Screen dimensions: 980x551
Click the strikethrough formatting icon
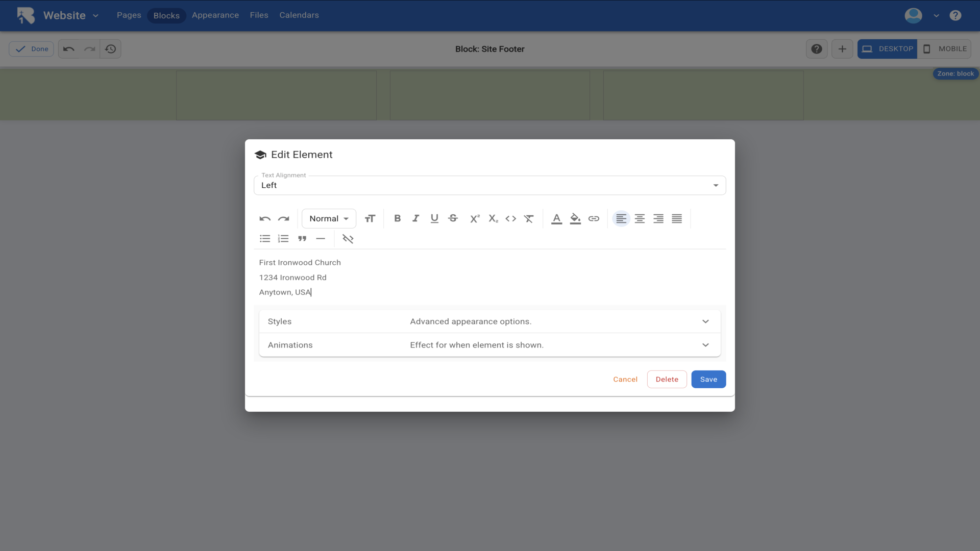click(x=453, y=218)
